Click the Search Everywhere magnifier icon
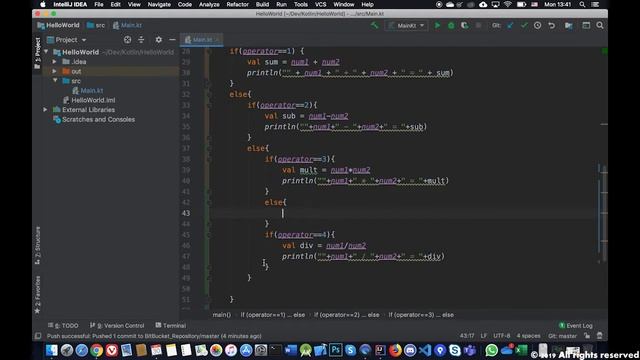640x360 pixels. click(x=600, y=25)
